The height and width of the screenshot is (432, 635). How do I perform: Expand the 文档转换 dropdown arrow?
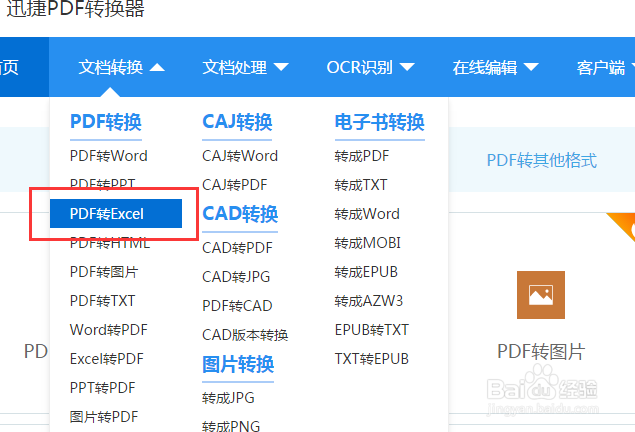coord(157,67)
